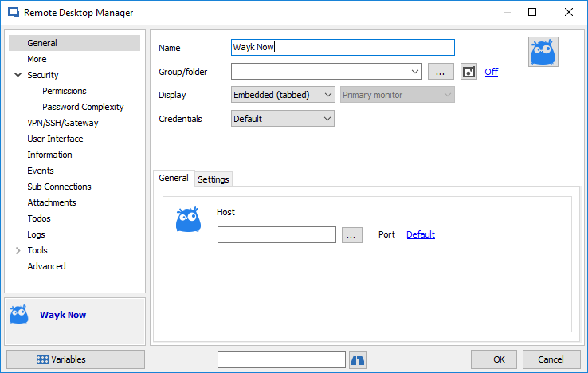Click the Name input field

pos(343,47)
